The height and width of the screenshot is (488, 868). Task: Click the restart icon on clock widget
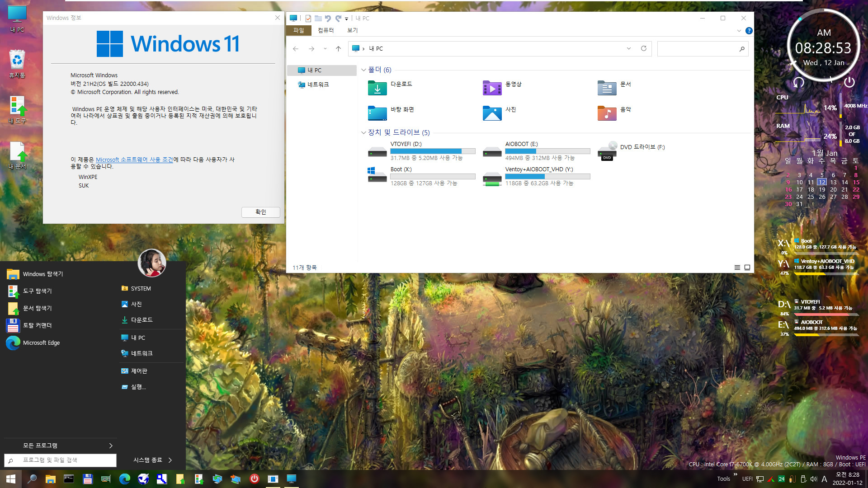pyautogui.click(x=799, y=82)
